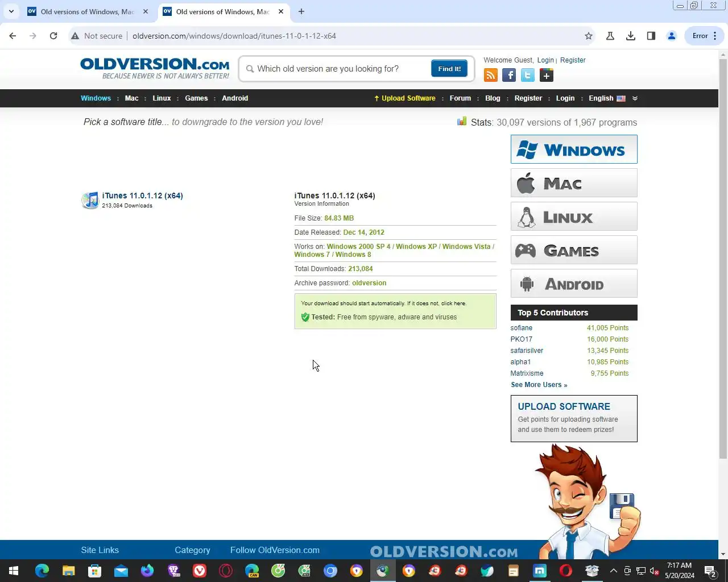Image resolution: width=728 pixels, height=582 pixels.
Task: Open the Facebook icon link
Action: point(509,75)
